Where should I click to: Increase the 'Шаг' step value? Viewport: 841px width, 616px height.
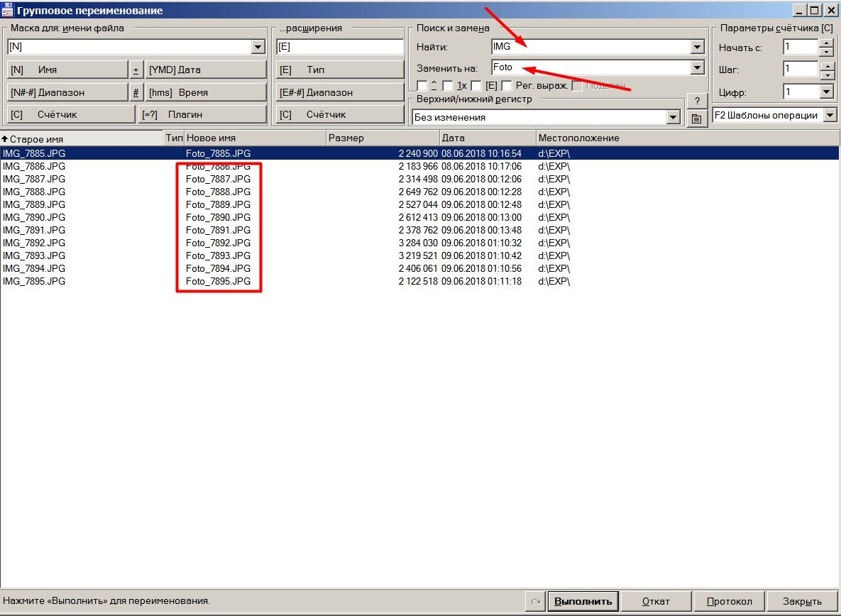[827, 65]
